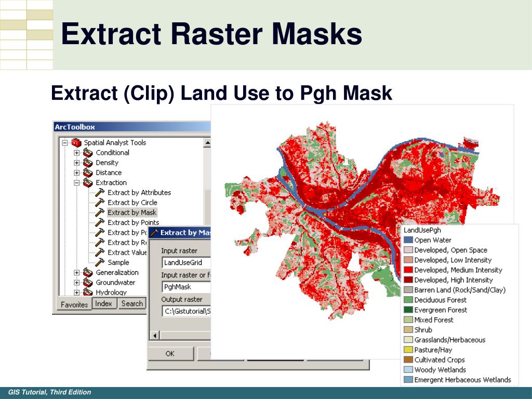Click the Hydrology toolset icon
Viewport: 532px width, 399px height.
pyautogui.click(x=88, y=292)
